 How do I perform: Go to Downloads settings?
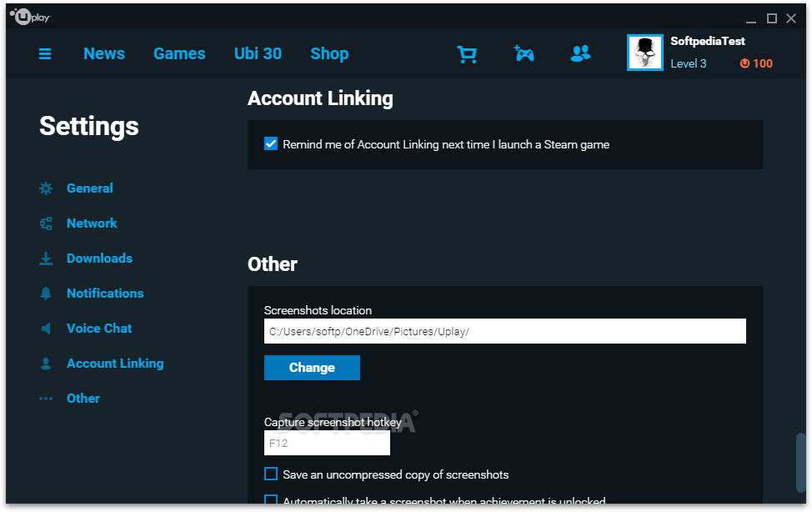[99, 258]
